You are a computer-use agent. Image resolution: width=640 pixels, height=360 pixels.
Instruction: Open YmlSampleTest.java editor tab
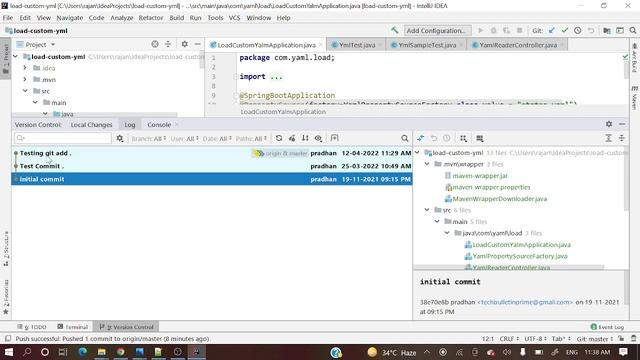click(x=427, y=45)
